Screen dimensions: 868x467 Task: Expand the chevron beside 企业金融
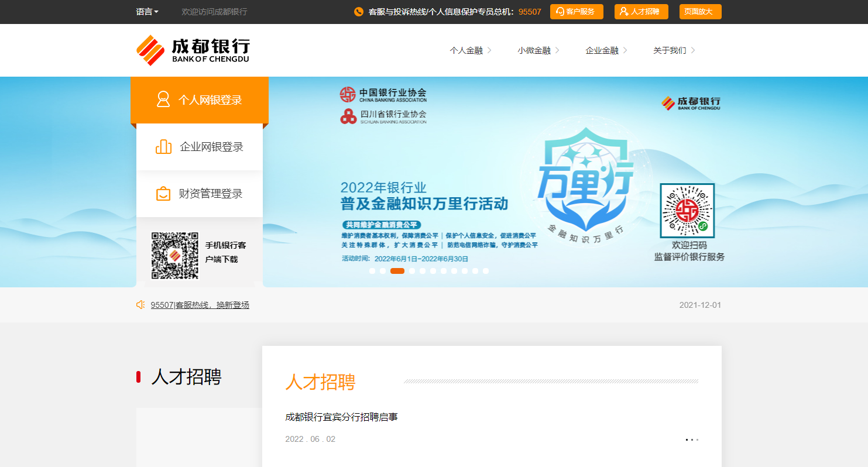coord(625,50)
